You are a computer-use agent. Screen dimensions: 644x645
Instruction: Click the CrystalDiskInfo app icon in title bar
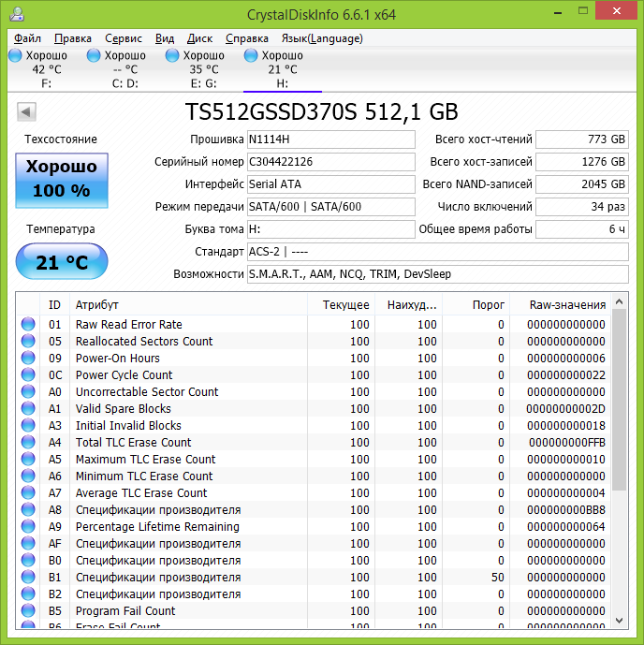[x=17, y=14]
